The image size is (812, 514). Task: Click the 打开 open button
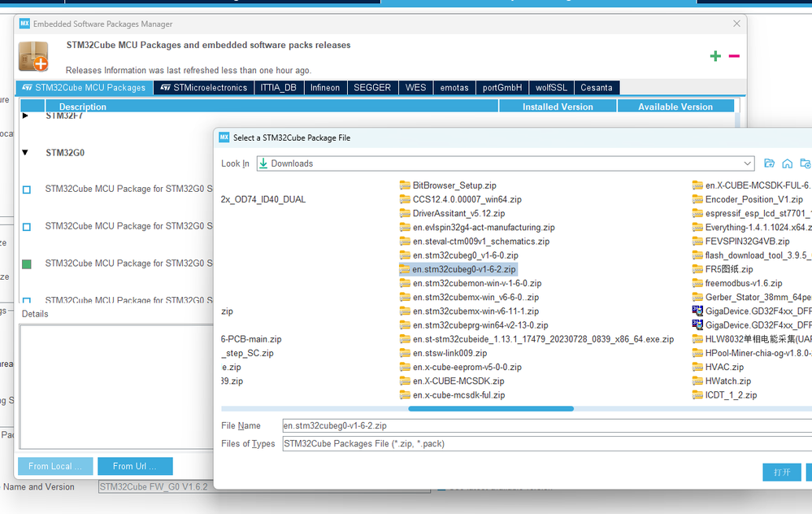click(x=782, y=472)
